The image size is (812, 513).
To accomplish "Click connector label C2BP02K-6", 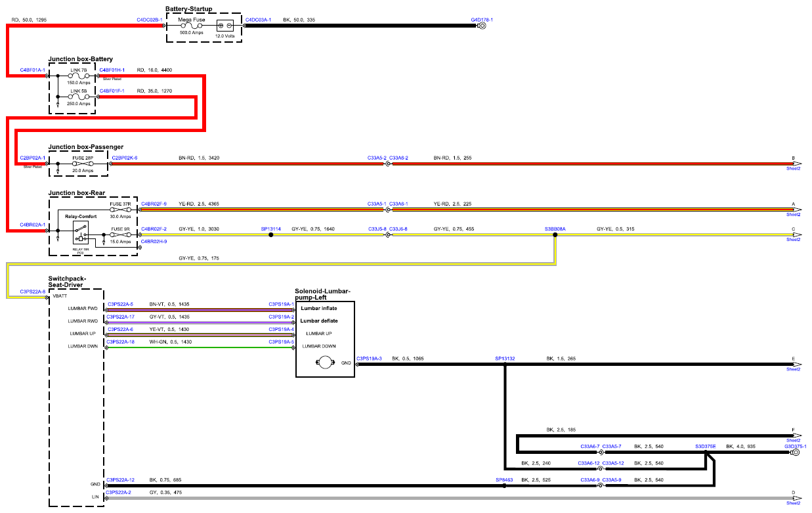I will click(125, 158).
